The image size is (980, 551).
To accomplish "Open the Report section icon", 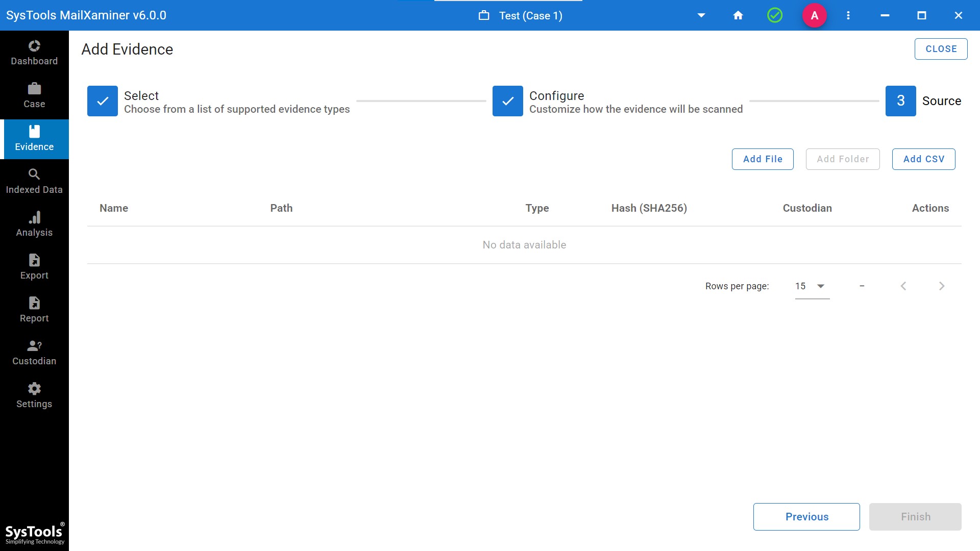I will 34,304.
